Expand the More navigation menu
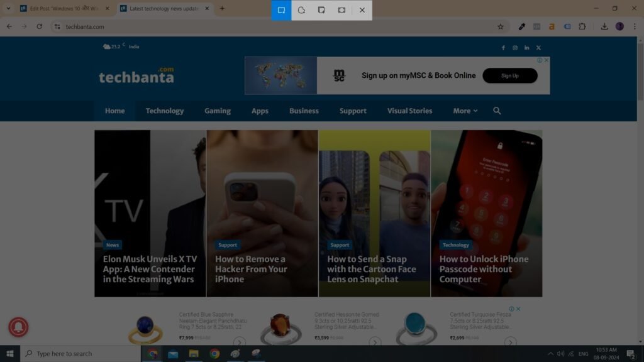This screenshot has width=644, height=362. pyautogui.click(x=464, y=111)
